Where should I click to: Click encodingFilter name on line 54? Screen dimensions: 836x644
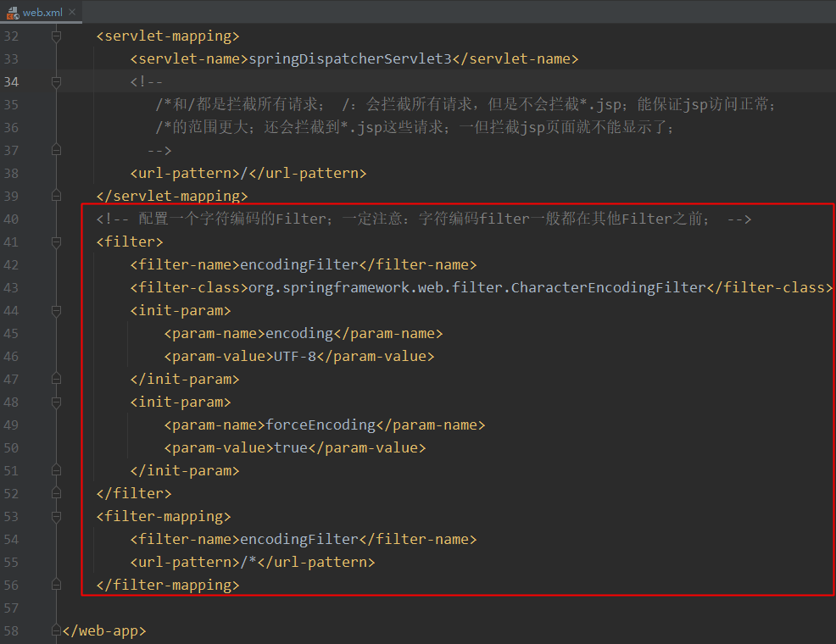point(299,540)
